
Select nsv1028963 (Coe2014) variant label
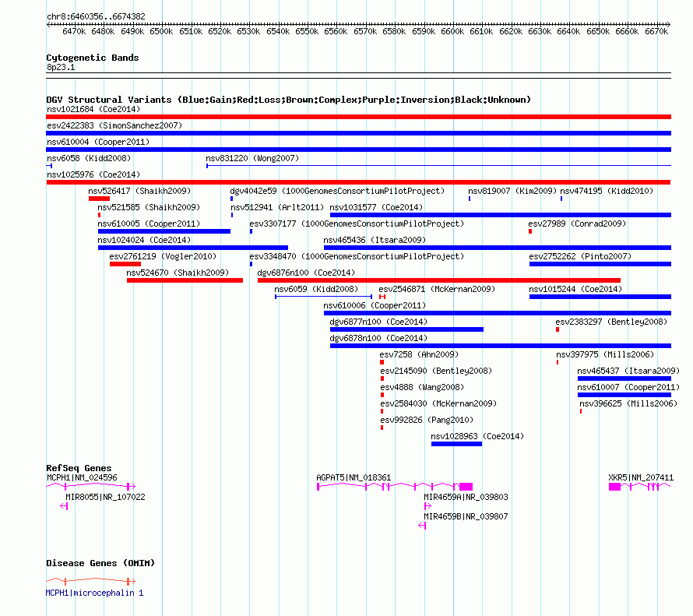tap(477, 436)
